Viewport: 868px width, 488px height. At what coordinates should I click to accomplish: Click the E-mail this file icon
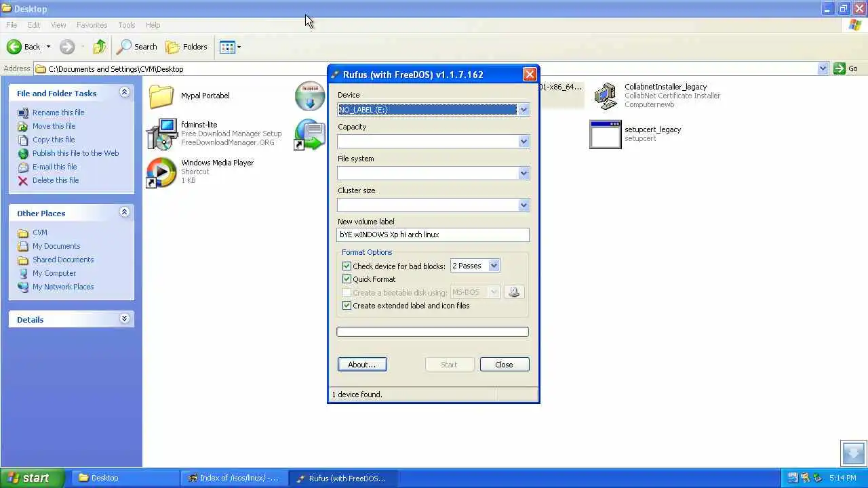[23, 167]
